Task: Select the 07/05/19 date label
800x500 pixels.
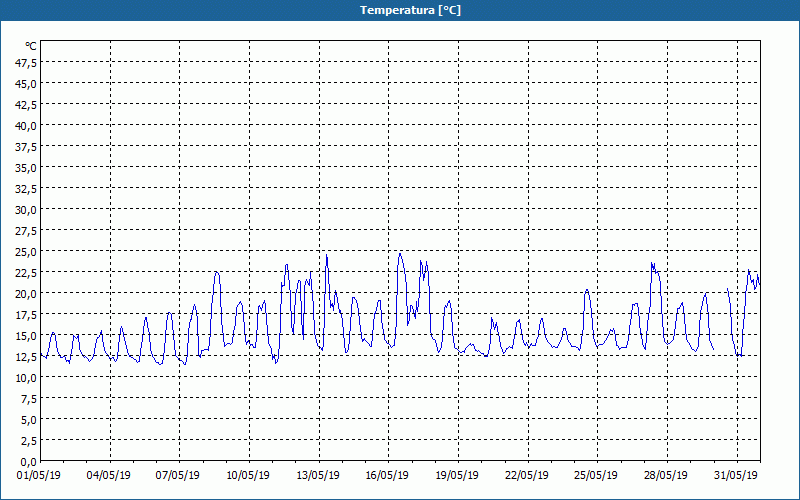Action: coord(178,476)
